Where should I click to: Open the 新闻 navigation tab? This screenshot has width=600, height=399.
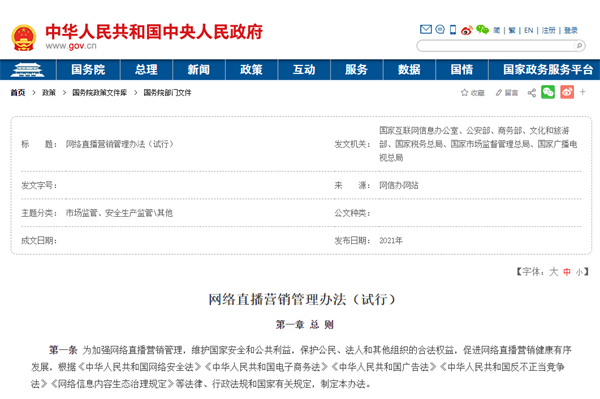(x=199, y=70)
